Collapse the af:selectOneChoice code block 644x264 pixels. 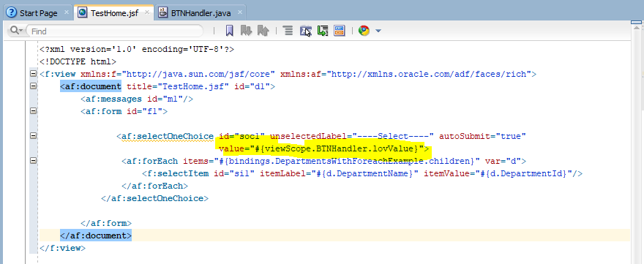point(33,136)
